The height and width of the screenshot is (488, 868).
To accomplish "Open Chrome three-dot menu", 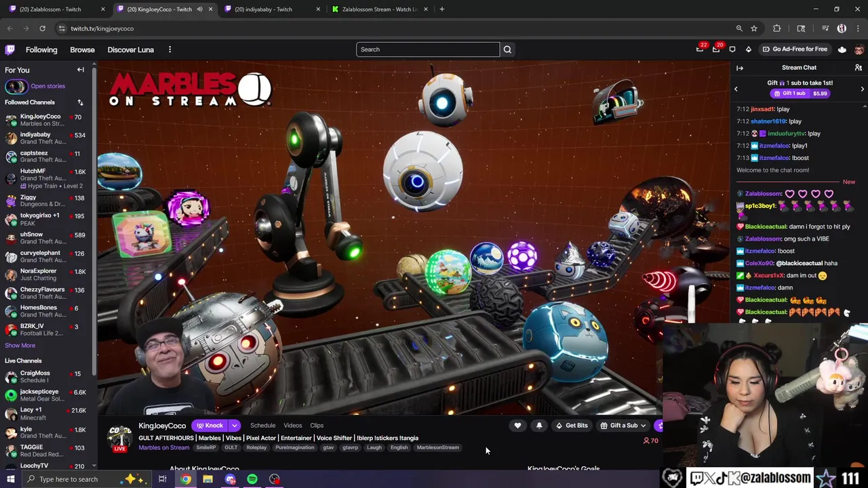I will pyautogui.click(x=858, y=28).
